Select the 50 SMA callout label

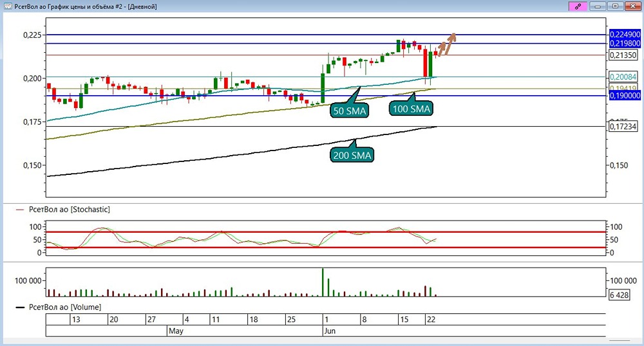click(349, 111)
